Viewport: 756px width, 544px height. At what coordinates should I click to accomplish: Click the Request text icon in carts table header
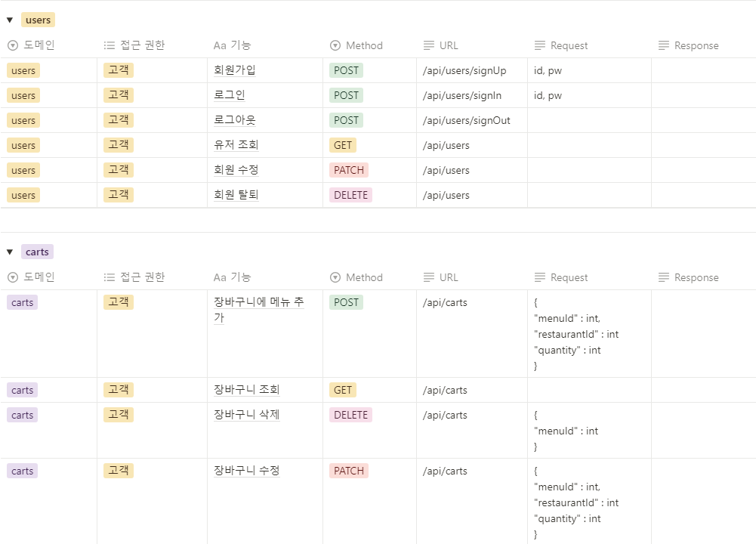(540, 277)
